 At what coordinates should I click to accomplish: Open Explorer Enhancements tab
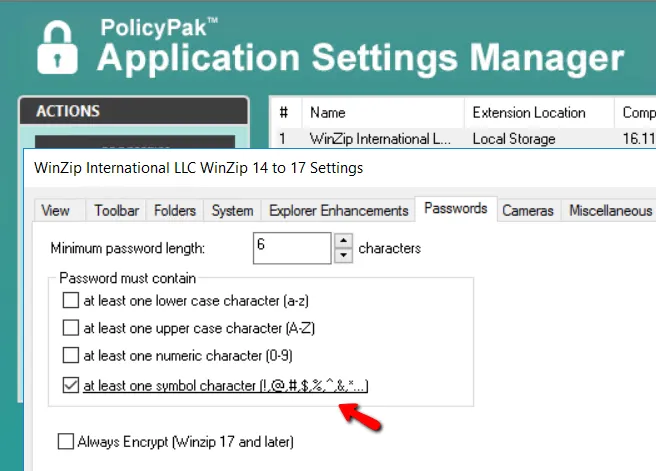(x=338, y=210)
